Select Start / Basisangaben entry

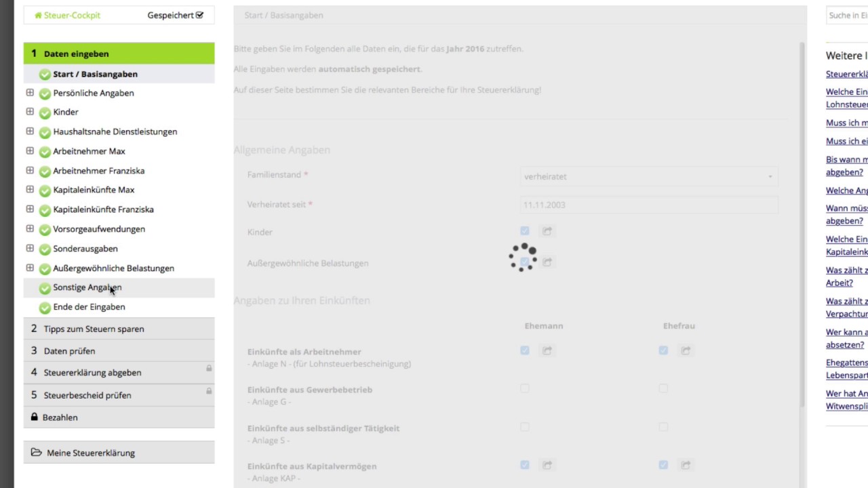[119, 74]
